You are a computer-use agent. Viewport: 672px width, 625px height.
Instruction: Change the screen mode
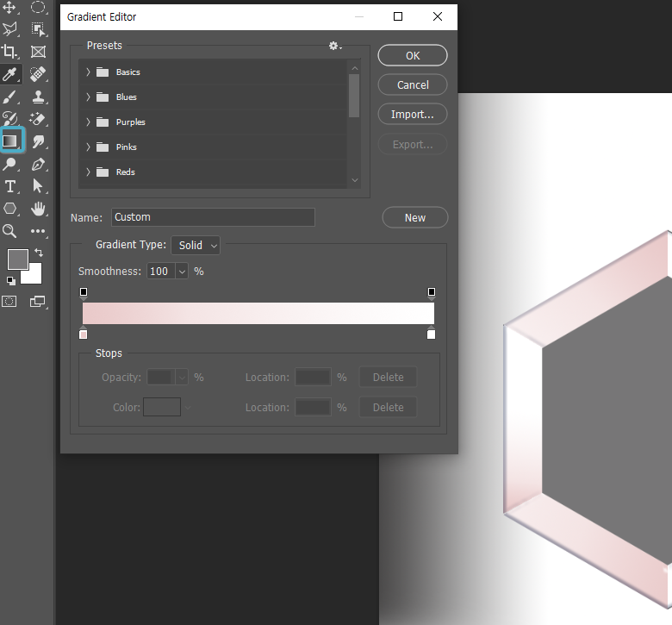37,302
